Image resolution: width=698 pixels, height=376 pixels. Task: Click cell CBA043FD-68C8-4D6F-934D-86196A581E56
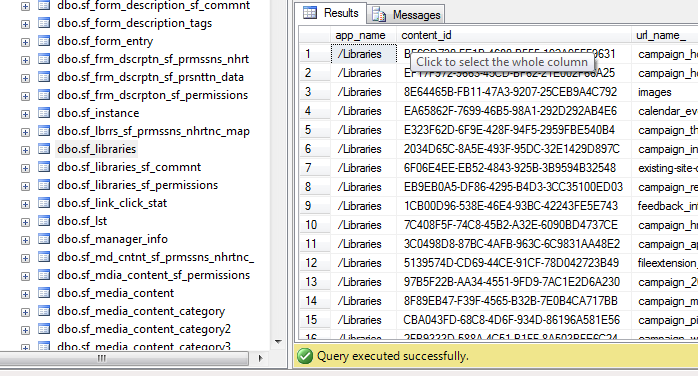[x=514, y=320]
